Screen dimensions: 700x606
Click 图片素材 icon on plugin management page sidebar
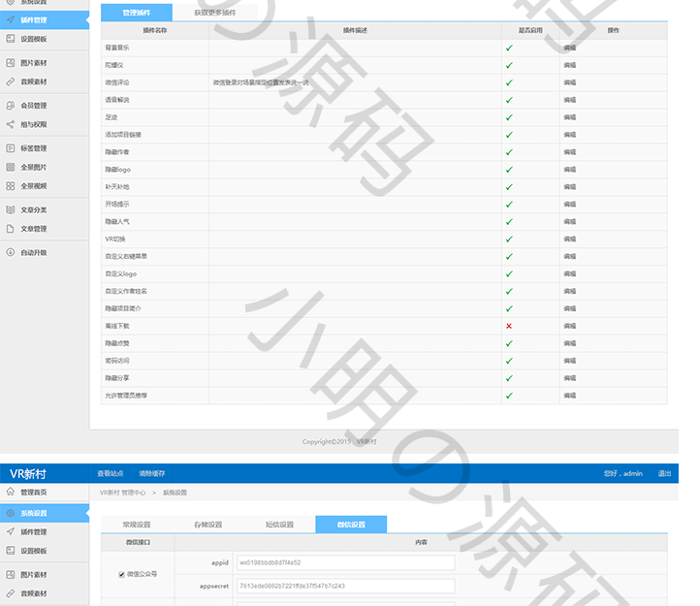pyautogui.click(x=11, y=62)
